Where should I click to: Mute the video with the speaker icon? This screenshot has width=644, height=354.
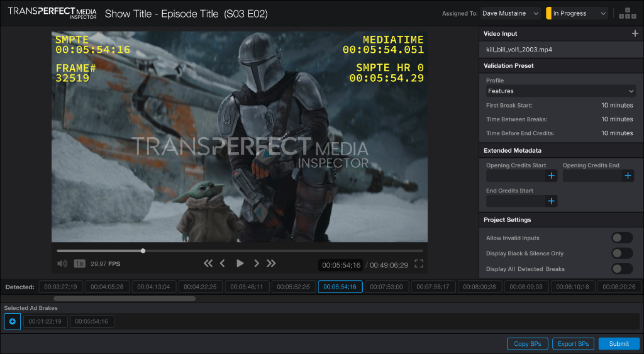tap(62, 263)
